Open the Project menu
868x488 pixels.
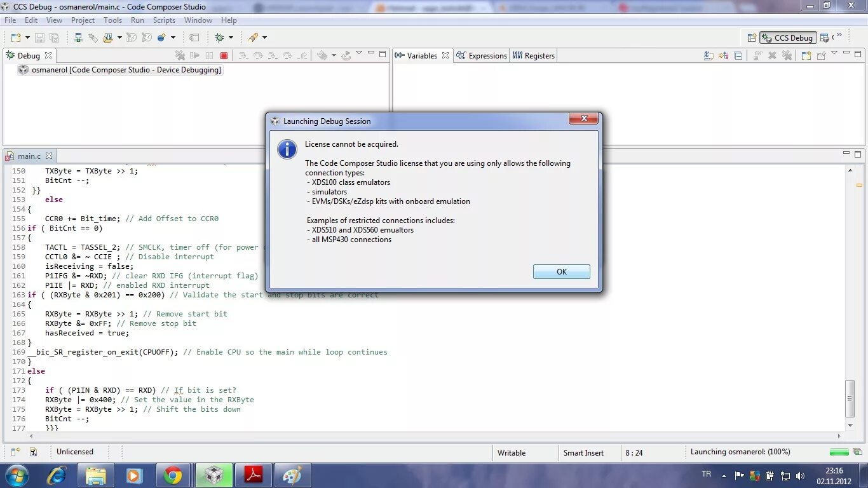coord(83,20)
